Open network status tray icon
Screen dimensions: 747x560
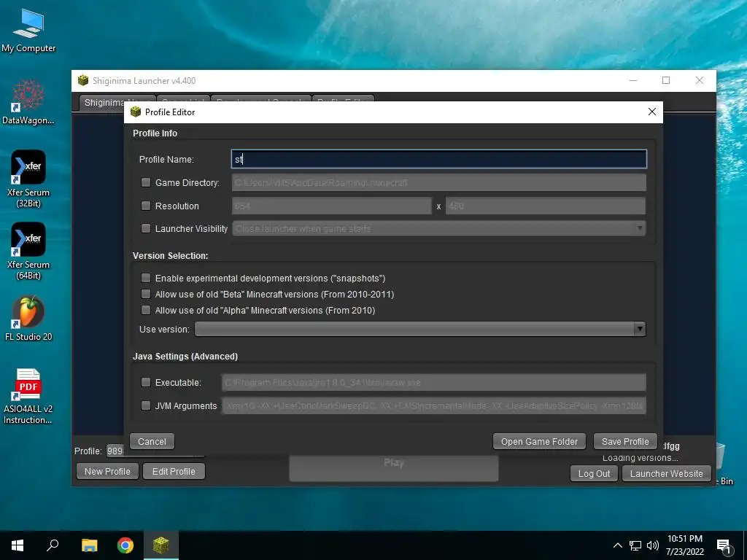pyautogui.click(x=635, y=545)
